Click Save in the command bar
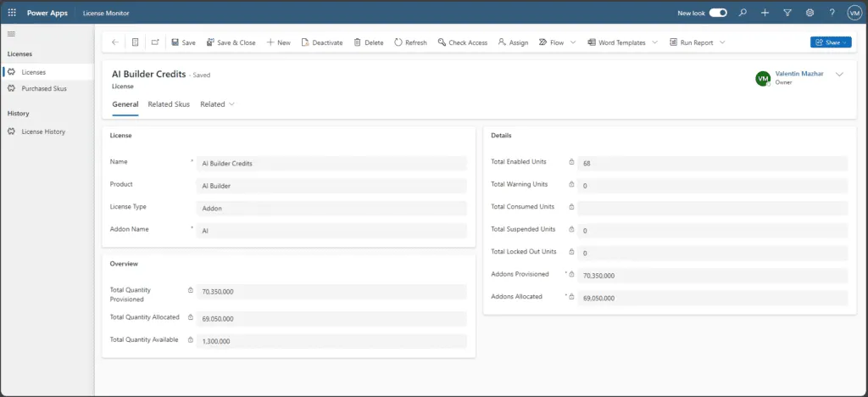The width and height of the screenshot is (868, 397). click(183, 42)
